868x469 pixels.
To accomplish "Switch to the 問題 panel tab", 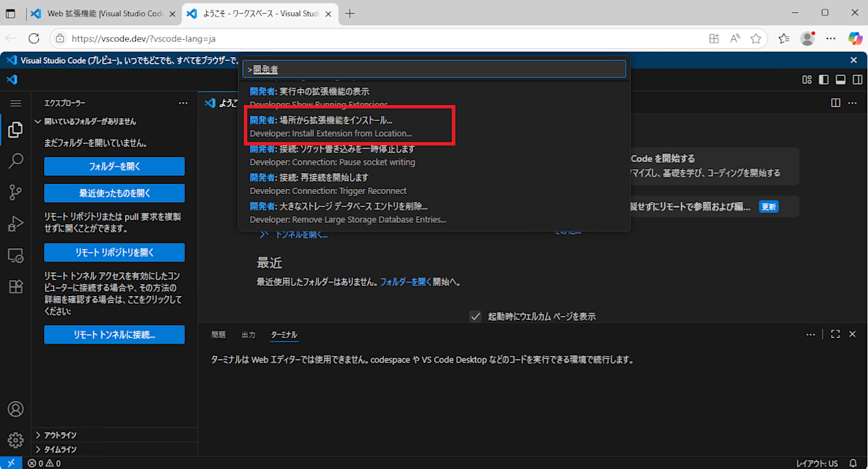I will (218, 334).
